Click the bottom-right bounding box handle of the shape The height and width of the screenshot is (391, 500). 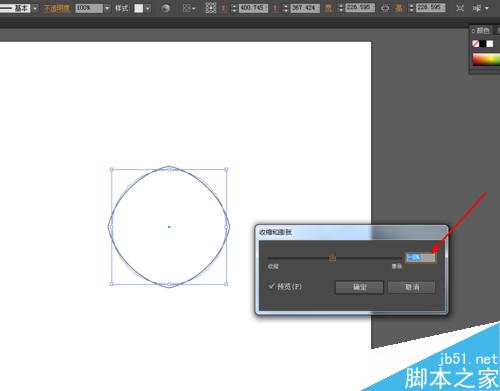click(x=226, y=284)
